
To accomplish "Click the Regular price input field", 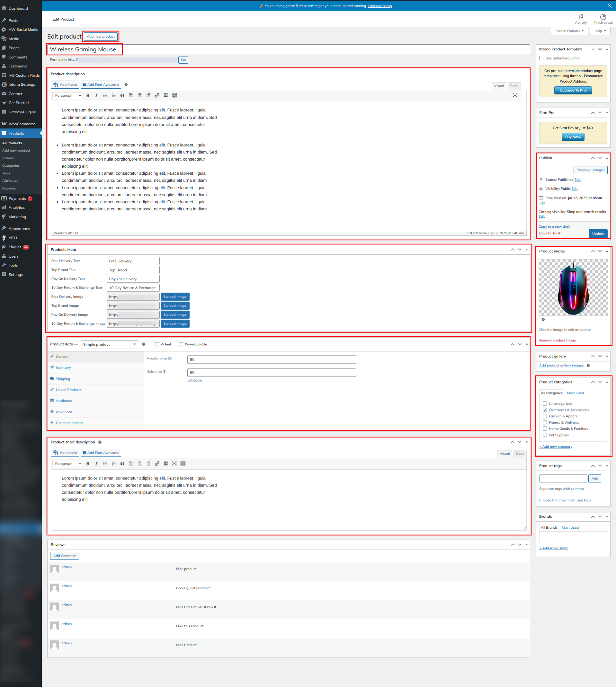I will (x=271, y=359).
